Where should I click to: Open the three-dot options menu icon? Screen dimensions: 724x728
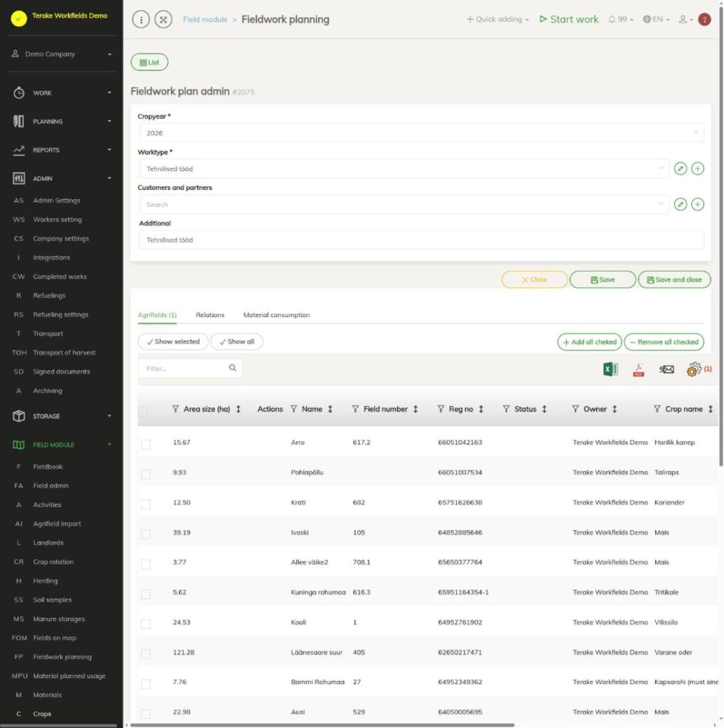click(x=141, y=19)
